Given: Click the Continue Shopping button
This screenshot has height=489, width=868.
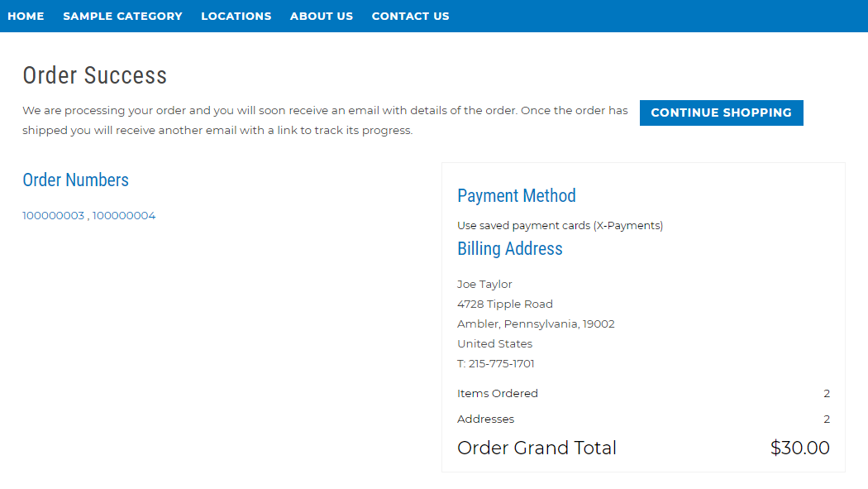Looking at the screenshot, I should 722,113.
